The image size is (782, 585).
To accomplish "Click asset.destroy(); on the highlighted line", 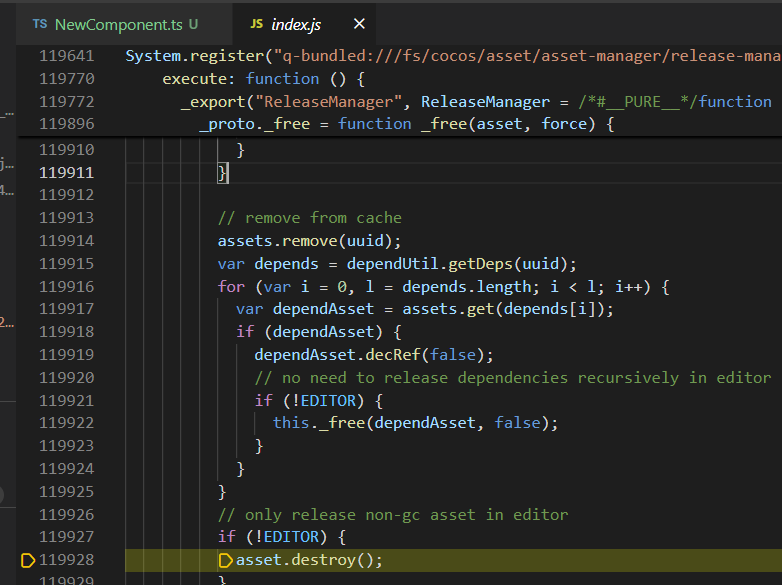I will 309,560.
